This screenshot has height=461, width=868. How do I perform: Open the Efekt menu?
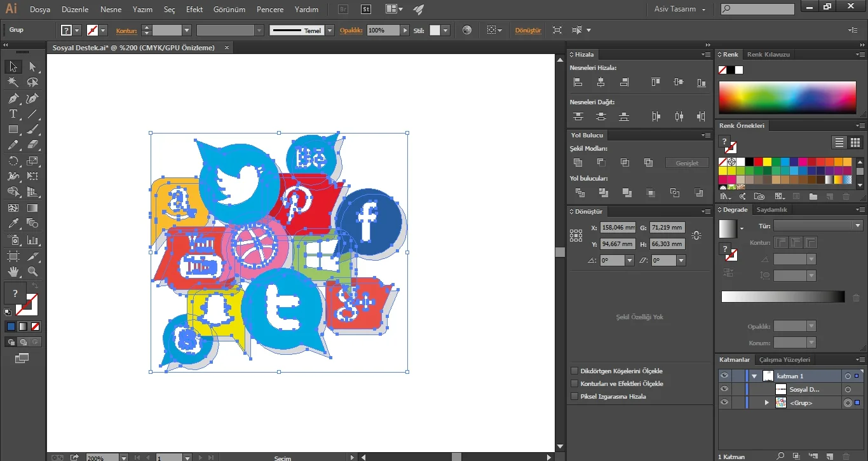point(194,10)
